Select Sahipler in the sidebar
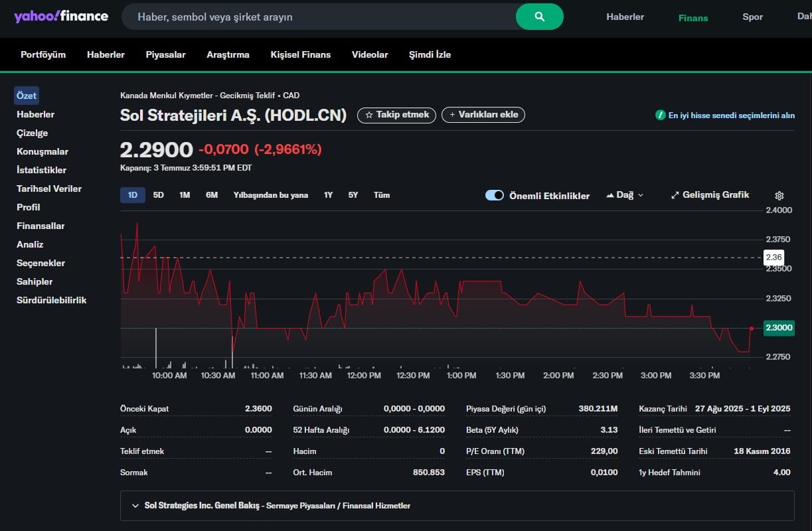 point(35,281)
